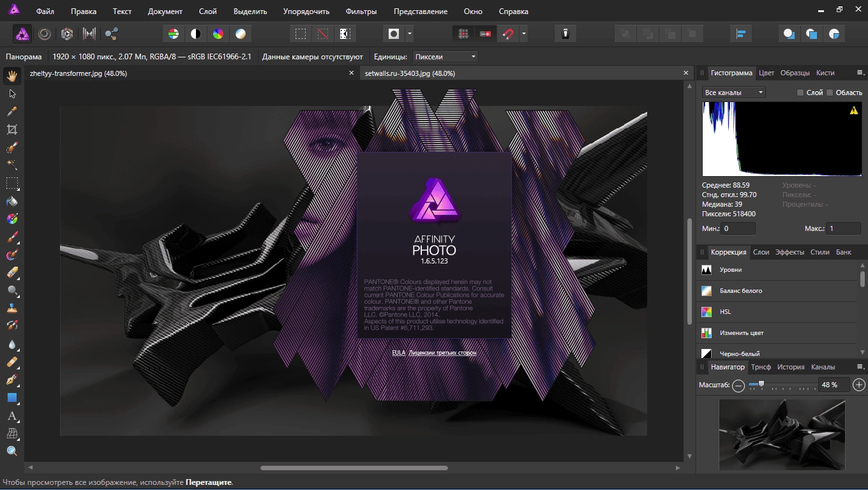Click the Invert Selection toolbar icon
This screenshot has width=868, height=490.
pyautogui.click(x=345, y=34)
